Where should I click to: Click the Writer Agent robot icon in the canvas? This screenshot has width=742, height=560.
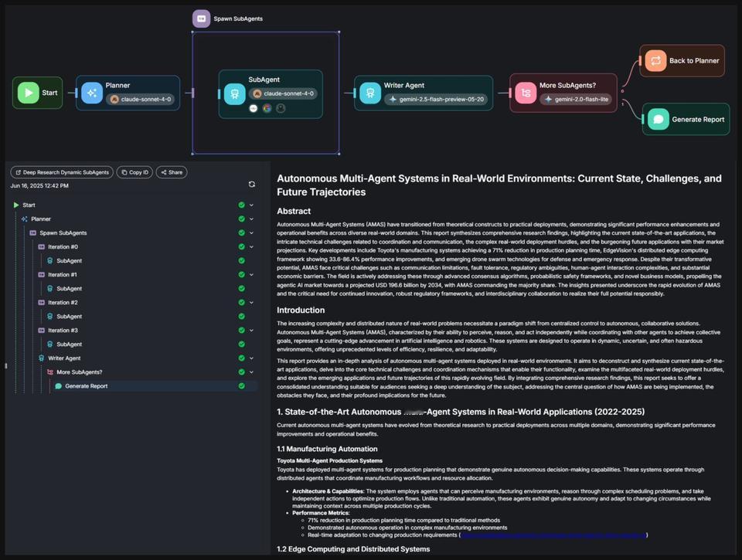tap(370, 93)
